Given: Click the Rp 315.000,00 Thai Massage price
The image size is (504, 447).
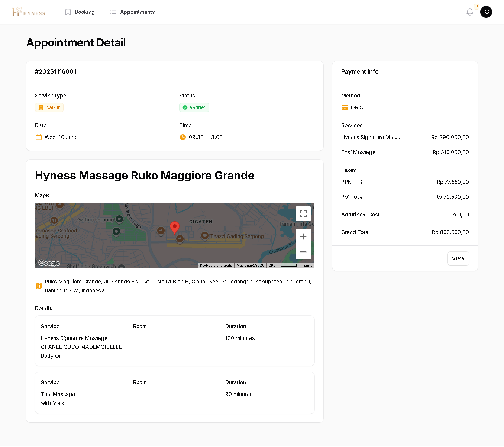Looking at the screenshot, I should 451,152.
